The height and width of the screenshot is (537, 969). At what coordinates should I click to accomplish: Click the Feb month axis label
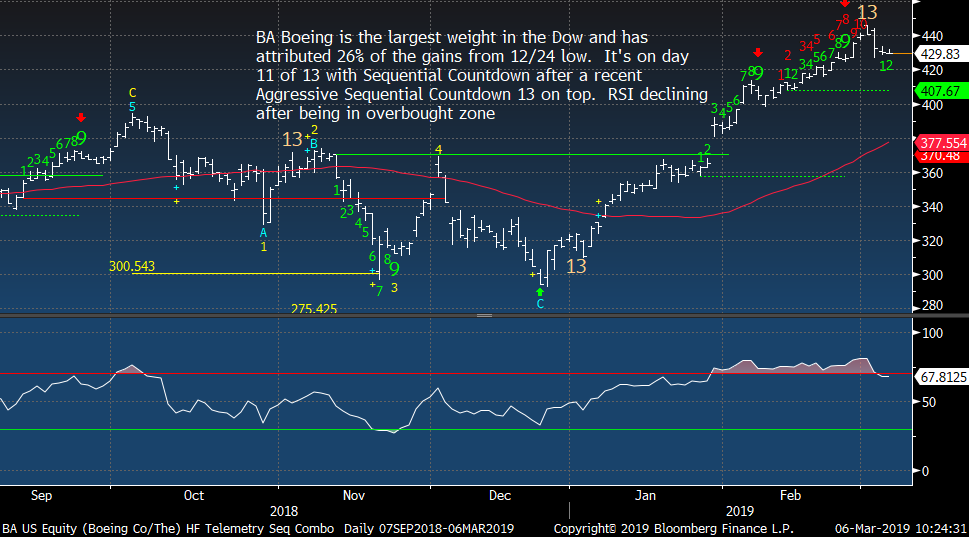pos(790,496)
